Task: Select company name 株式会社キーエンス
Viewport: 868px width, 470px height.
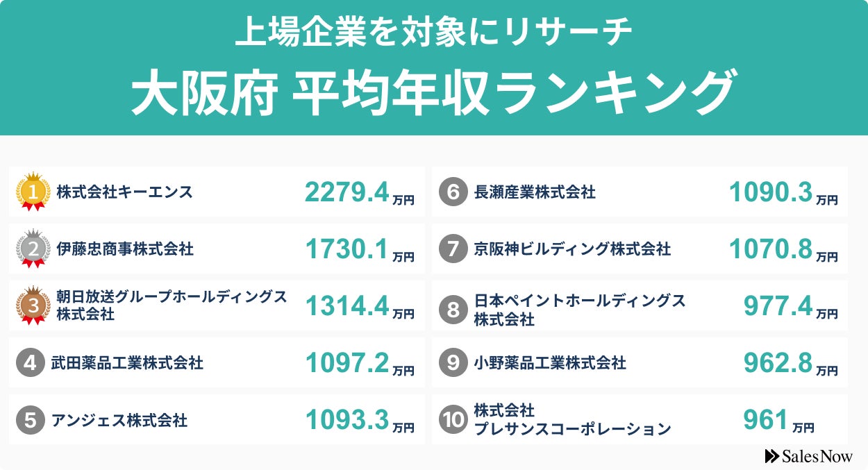Action: 124,192
